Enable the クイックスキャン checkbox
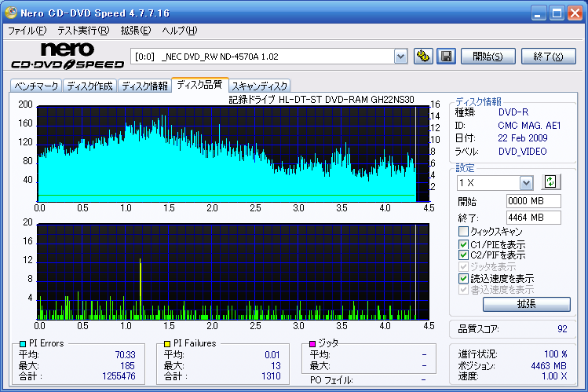 tap(463, 231)
